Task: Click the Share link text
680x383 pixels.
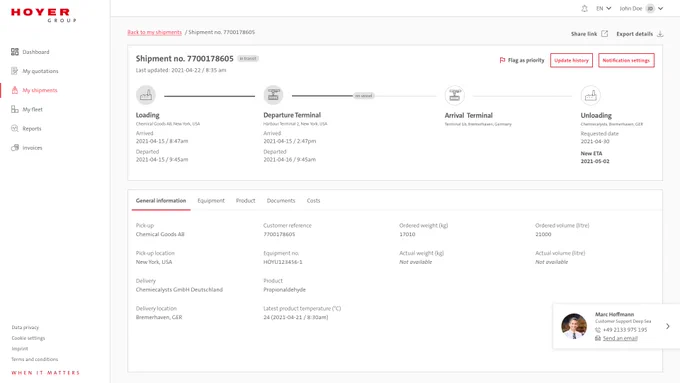Action: pos(584,34)
